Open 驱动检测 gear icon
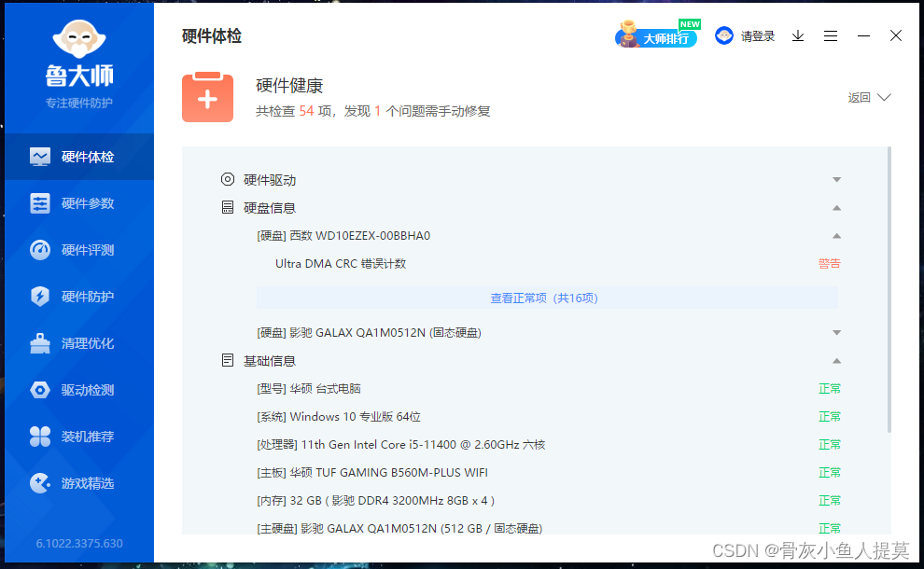 point(40,390)
